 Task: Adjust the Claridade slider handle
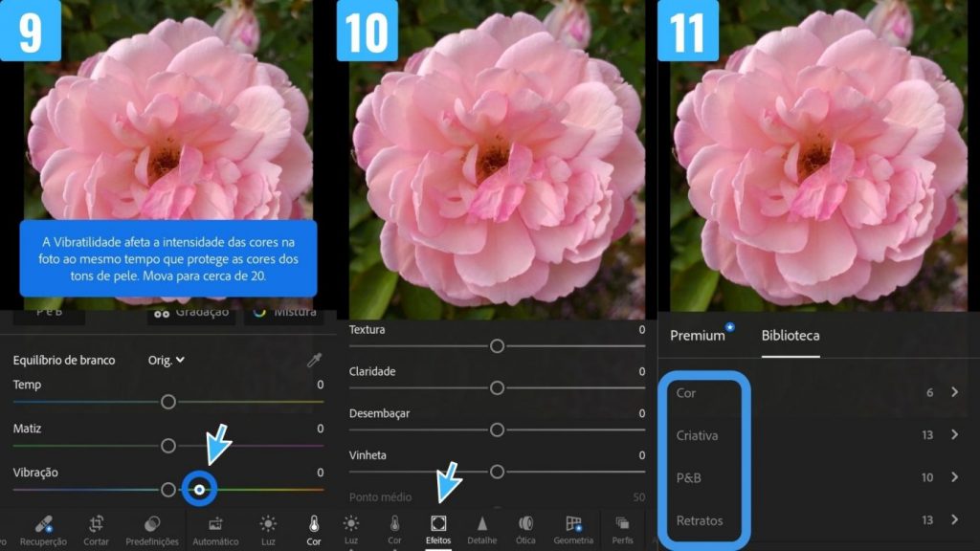click(497, 388)
